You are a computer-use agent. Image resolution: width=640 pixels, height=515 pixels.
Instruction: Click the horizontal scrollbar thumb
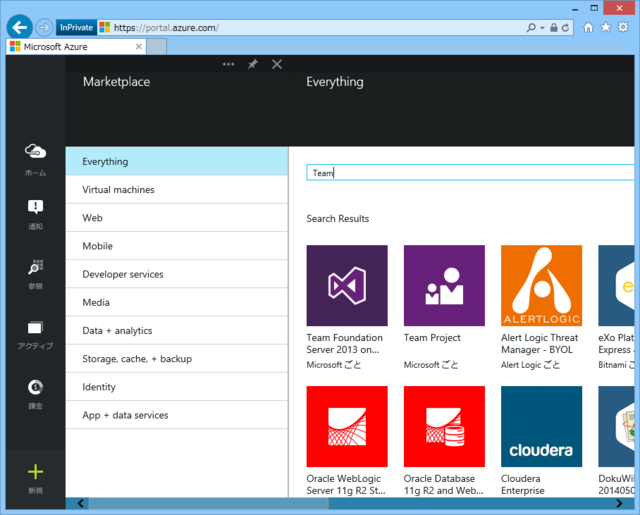click(x=209, y=503)
